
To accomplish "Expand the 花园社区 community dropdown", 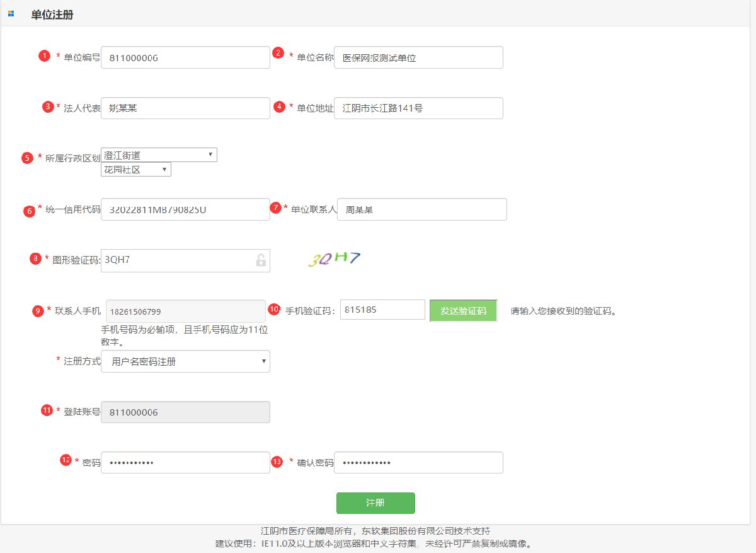I will point(136,169).
